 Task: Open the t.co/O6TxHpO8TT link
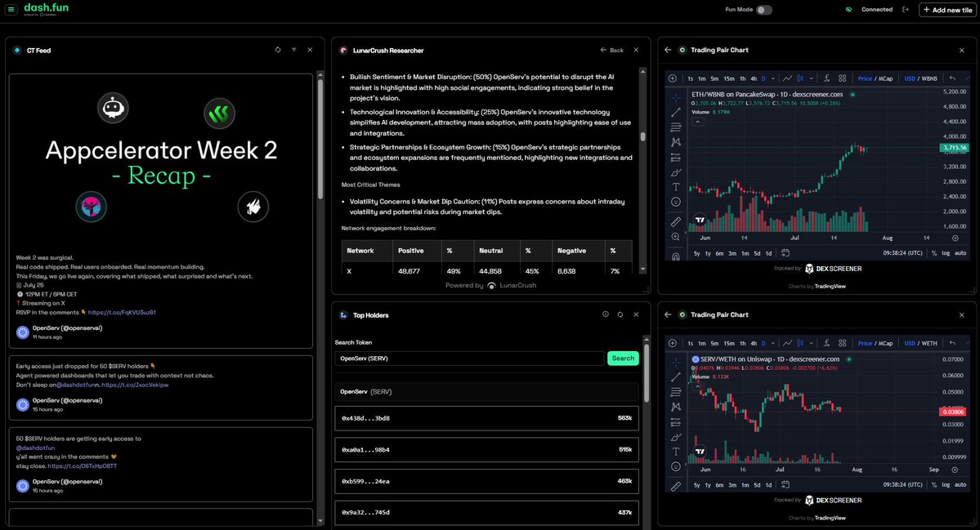tap(82, 465)
